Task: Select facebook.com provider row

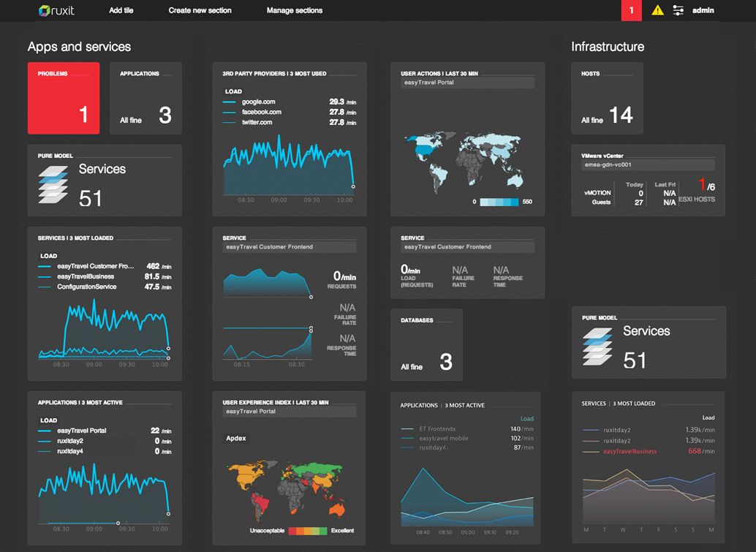Action: pos(290,112)
